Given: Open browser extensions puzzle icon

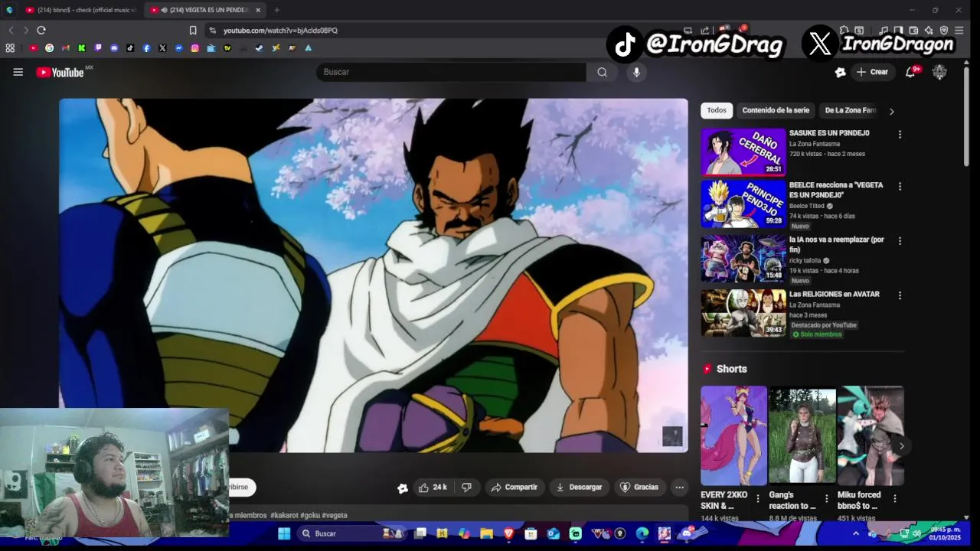Looking at the screenshot, I should coord(844,30).
